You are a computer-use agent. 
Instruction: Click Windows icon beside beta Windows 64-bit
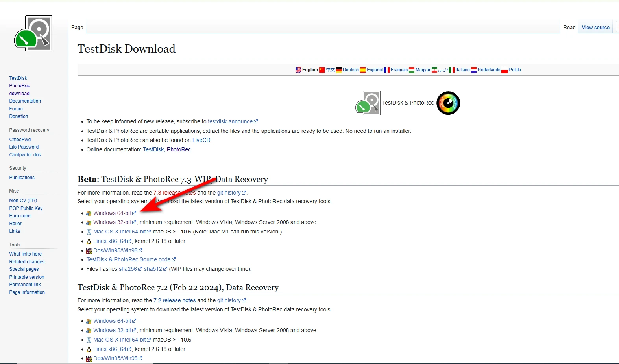89,213
